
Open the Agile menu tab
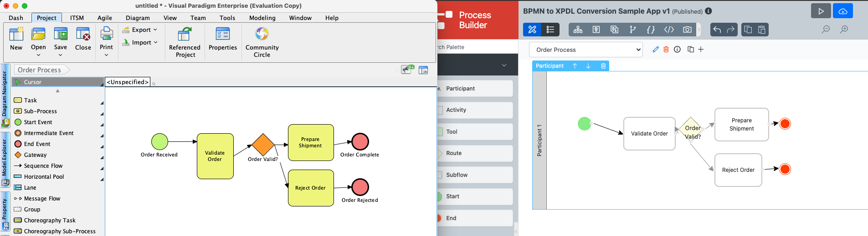coord(105,18)
